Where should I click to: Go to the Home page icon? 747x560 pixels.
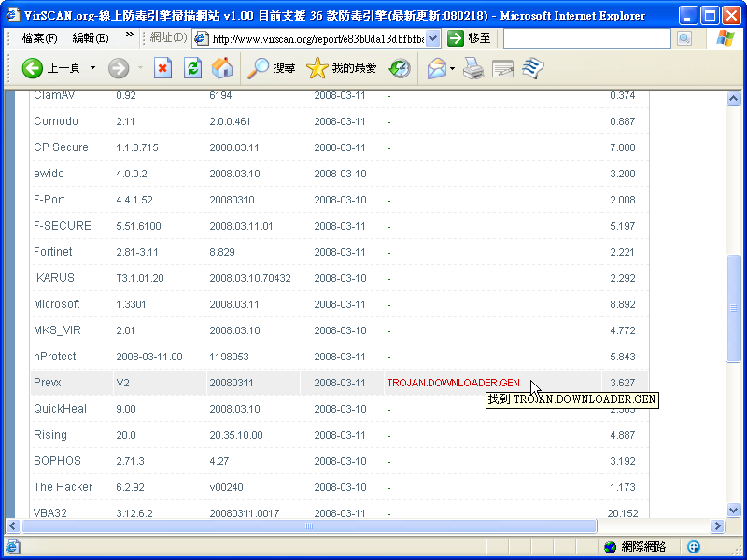tap(222, 68)
